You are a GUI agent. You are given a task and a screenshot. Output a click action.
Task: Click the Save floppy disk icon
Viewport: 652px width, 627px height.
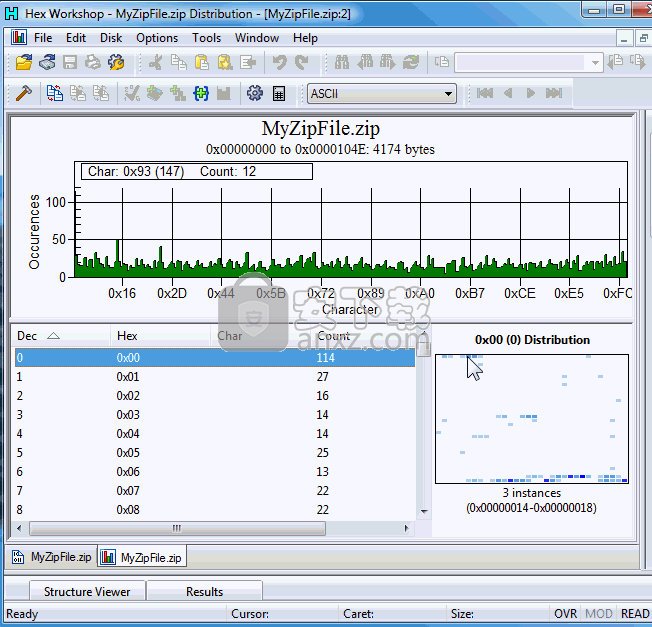click(70, 62)
